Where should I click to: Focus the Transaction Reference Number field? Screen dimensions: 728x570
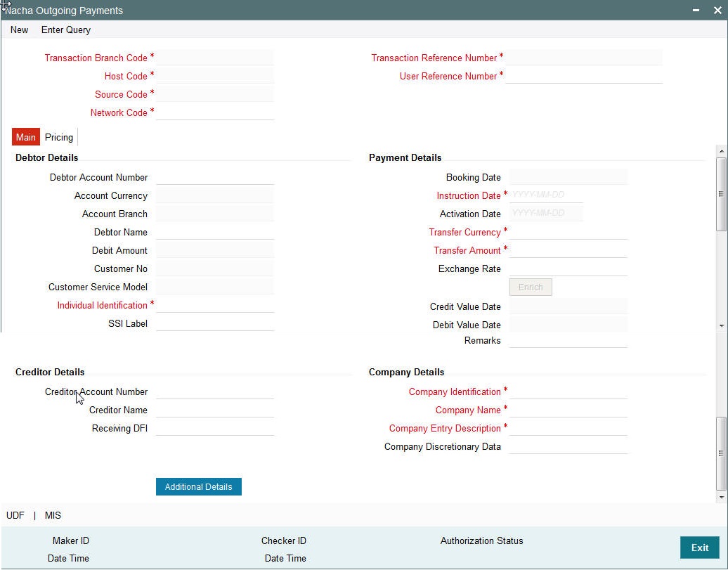pos(584,58)
